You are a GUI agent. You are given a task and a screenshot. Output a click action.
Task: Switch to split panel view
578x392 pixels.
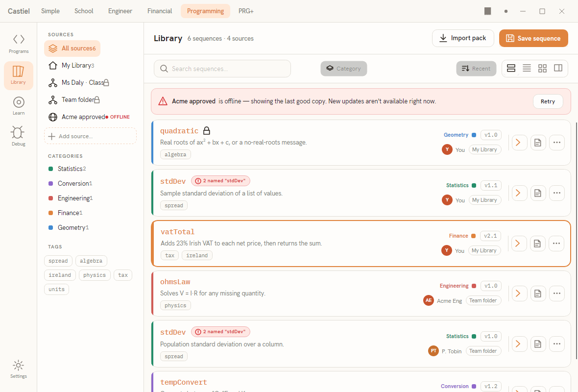coord(558,68)
